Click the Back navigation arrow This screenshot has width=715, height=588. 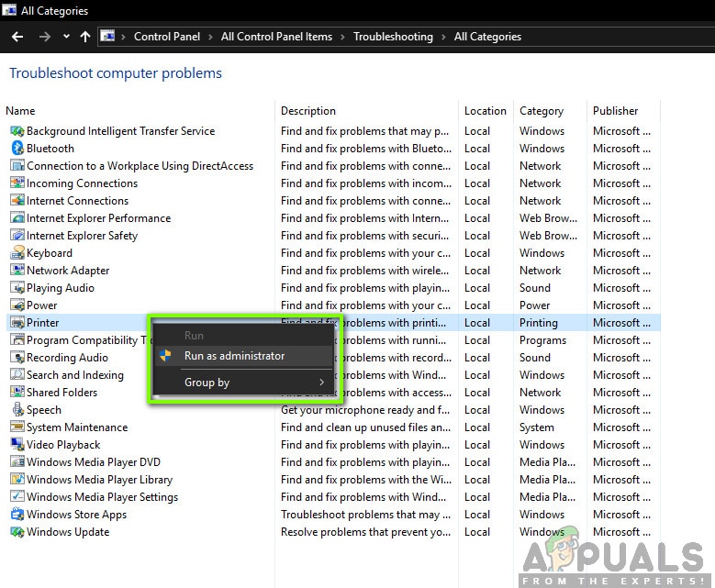tap(17, 37)
